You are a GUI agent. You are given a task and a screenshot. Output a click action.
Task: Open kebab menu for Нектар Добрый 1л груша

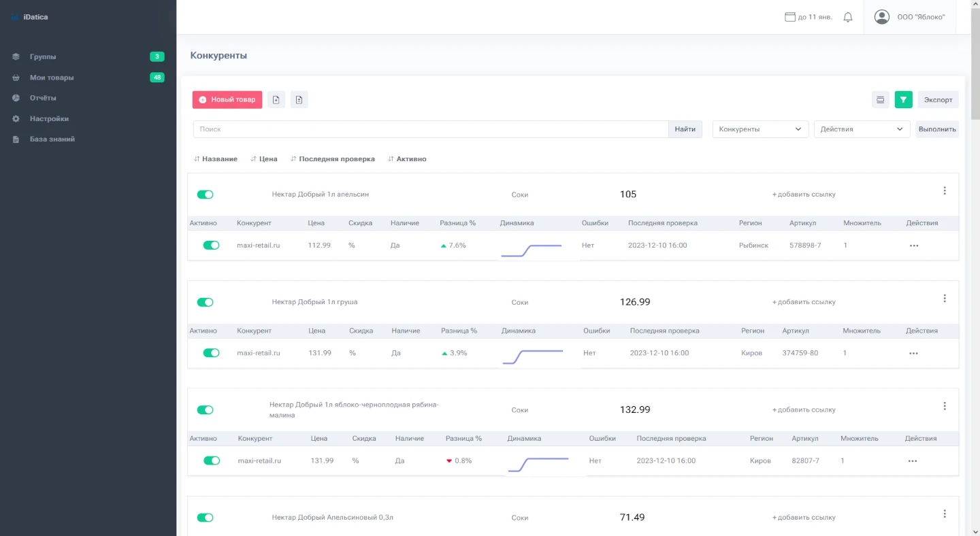(945, 299)
